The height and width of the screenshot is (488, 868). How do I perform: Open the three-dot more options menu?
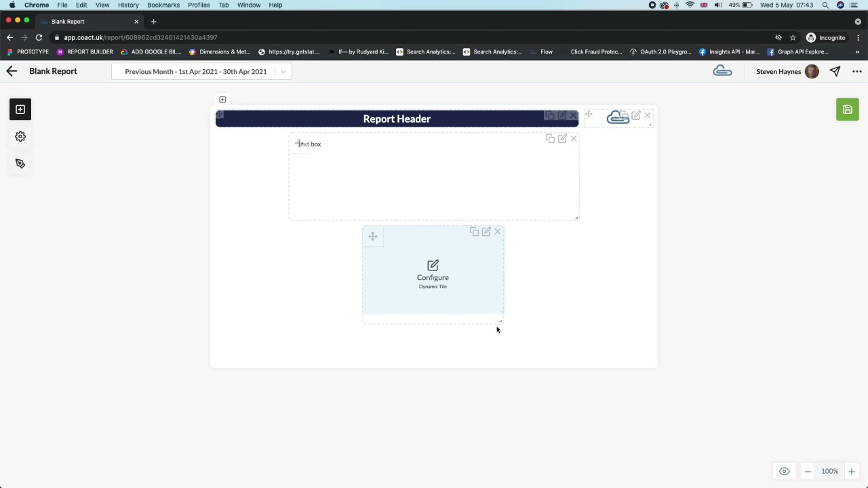856,71
